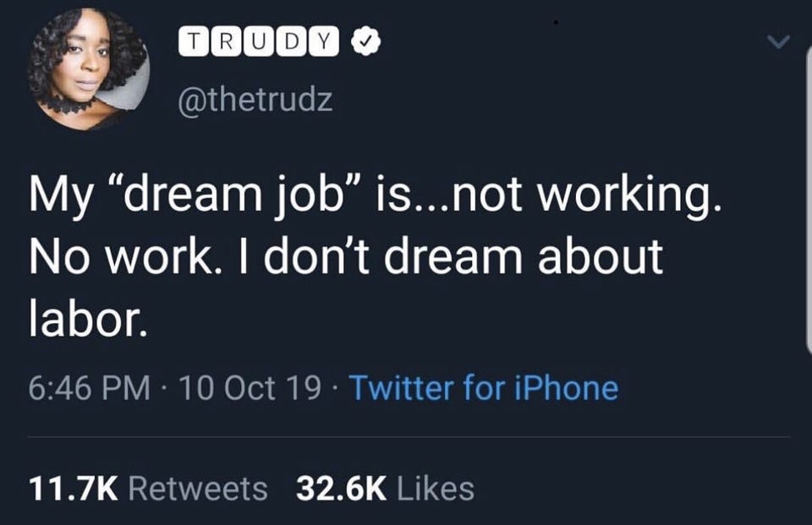Click the 'D' tile of the display name
812x525 pixels.
289,40
